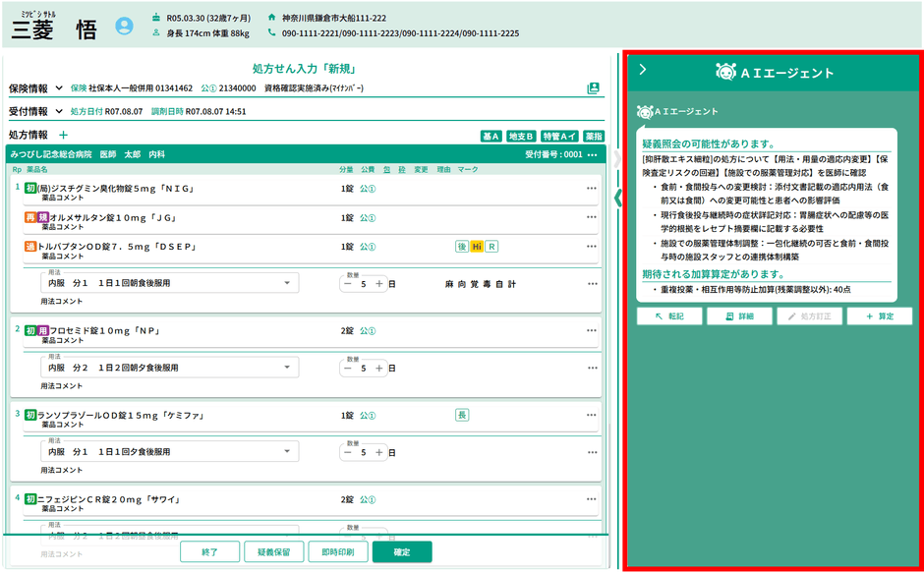
Task: Click the 基A badge icon
Action: tap(489, 136)
